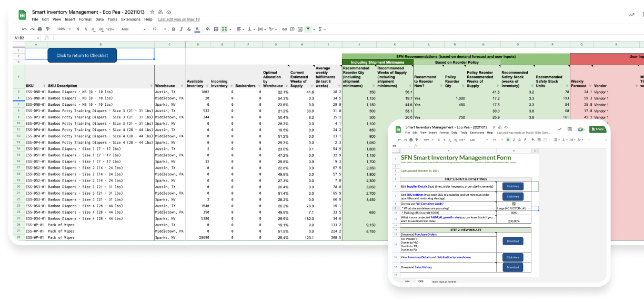Open the Warehouse column filter dropdown

click(x=182, y=86)
